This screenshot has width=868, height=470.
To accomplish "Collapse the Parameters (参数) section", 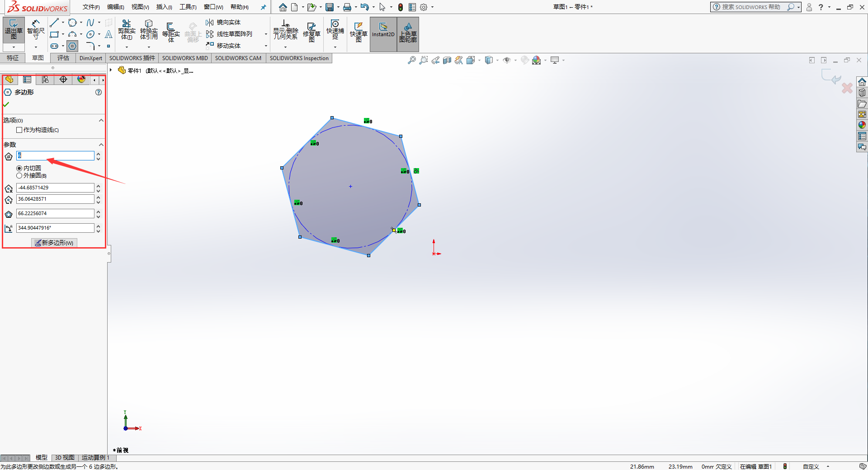I will 101,145.
